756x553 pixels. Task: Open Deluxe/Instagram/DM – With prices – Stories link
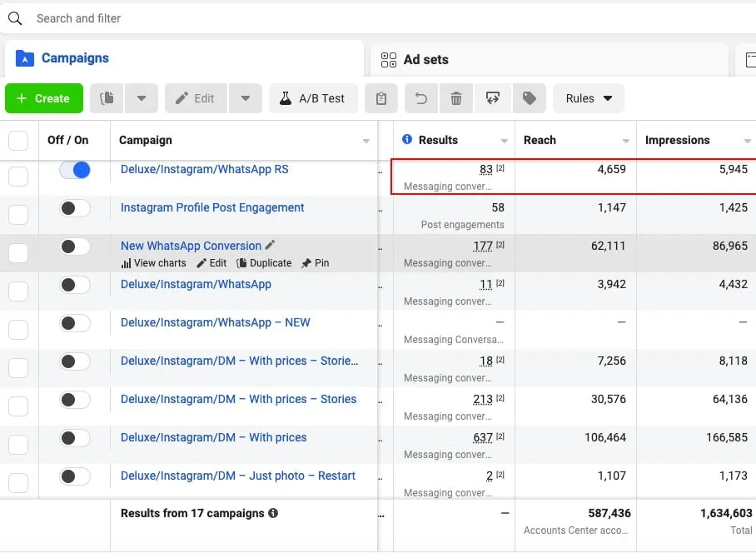tap(238, 399)
